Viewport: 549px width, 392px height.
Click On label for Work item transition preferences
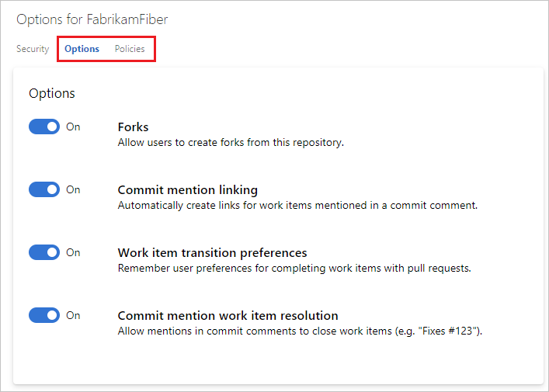73,252
